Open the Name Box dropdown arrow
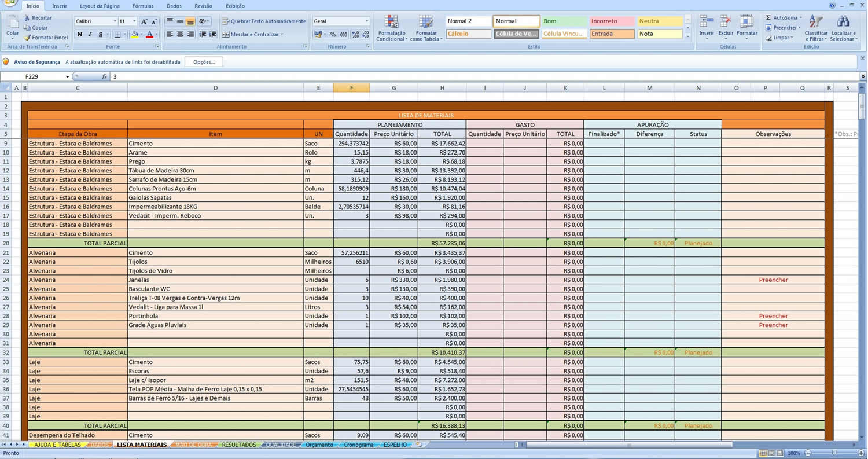Image resolution: width=868 pixels, height=459 pixels. [x=67, y=76]
